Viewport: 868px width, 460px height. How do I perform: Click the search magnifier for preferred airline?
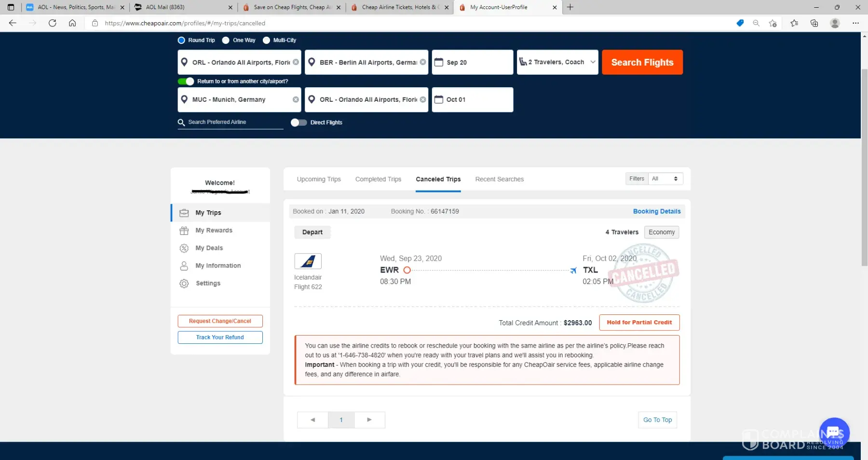pyautogui.click(x=181, y=122)
